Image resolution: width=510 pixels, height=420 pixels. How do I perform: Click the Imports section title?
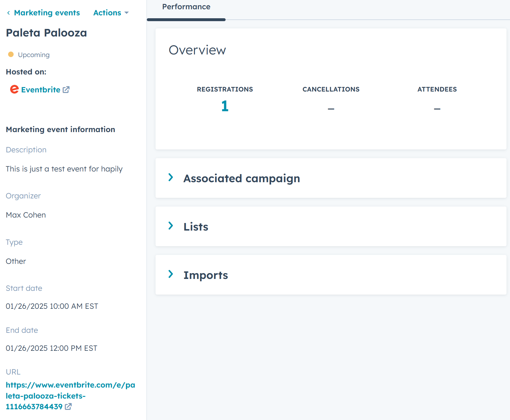click(x=206, y=275)
